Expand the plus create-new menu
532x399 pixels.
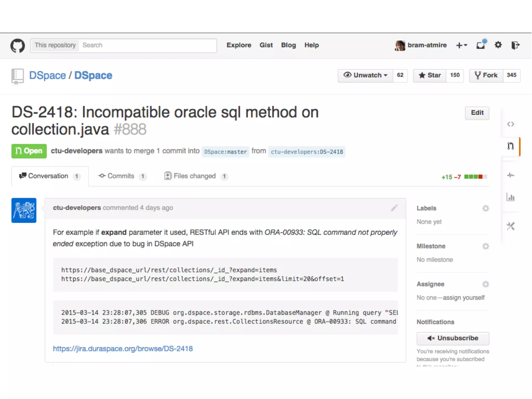click(x=462, y=45)
